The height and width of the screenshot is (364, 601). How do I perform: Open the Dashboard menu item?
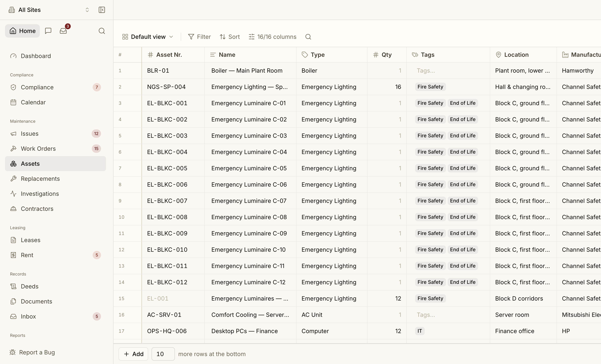click(x=55, y=56)
